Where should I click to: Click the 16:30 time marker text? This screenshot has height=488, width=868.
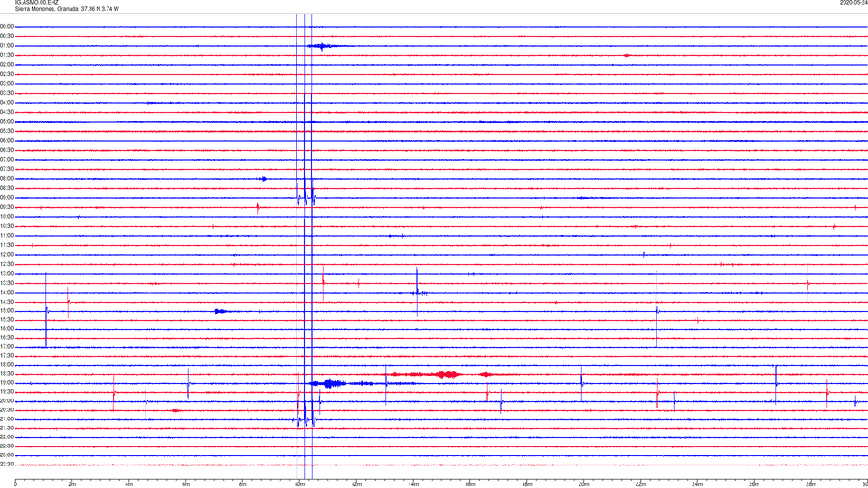click(x=6, y=337)
